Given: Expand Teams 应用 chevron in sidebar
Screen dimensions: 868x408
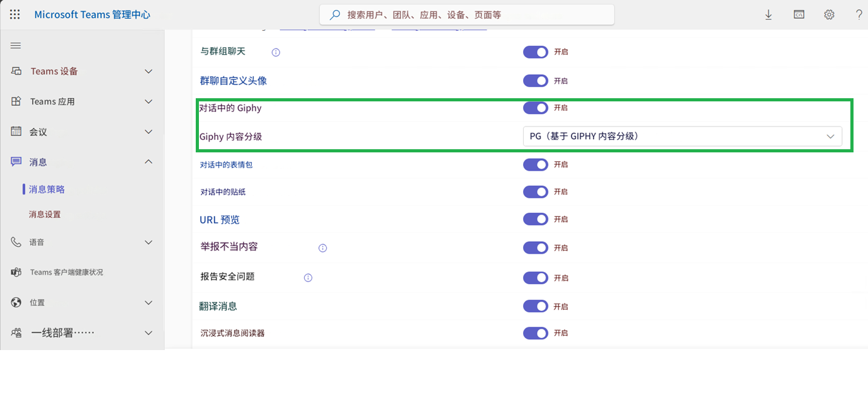Looking at the screenshot, I should coord(149,101).
